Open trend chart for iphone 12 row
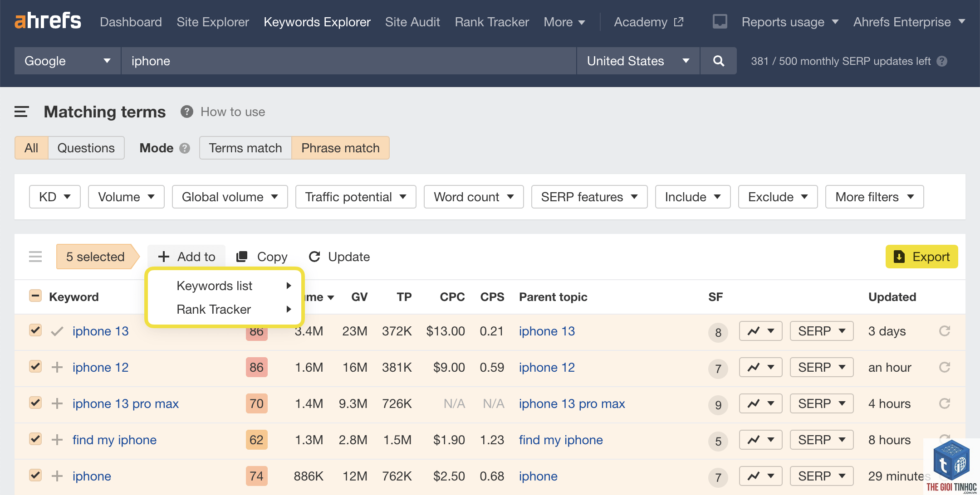980x495 pixels. 760,367
